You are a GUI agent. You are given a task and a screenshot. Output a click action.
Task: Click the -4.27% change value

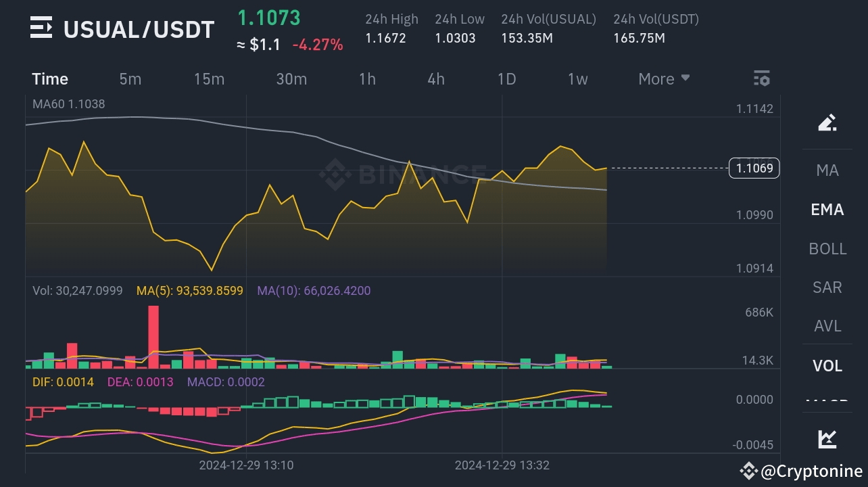tap(317, 45)
